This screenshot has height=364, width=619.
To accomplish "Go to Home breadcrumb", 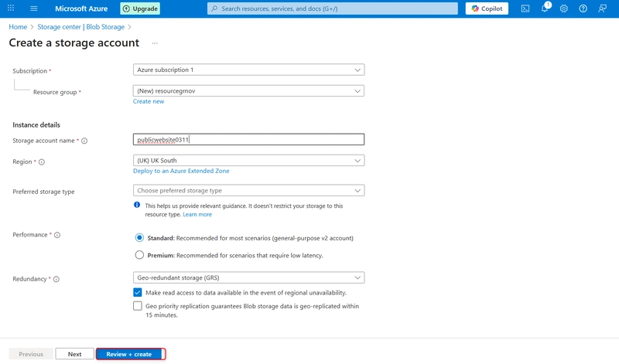I will (17, 27).
